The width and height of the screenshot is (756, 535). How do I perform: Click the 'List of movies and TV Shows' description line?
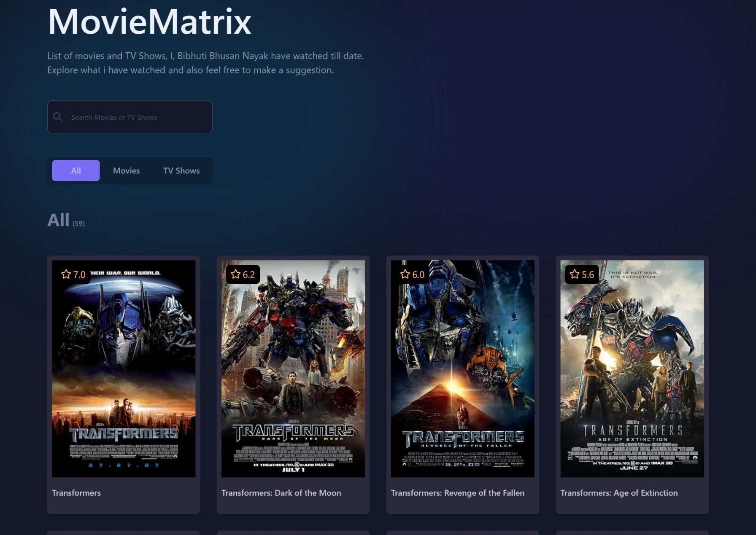tap(205, 56)
